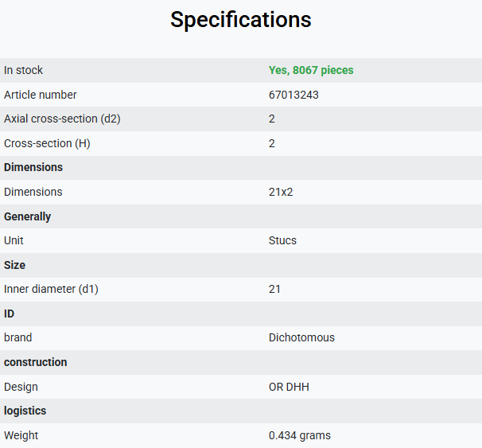Click the 'Article number' label

(41, 95)
